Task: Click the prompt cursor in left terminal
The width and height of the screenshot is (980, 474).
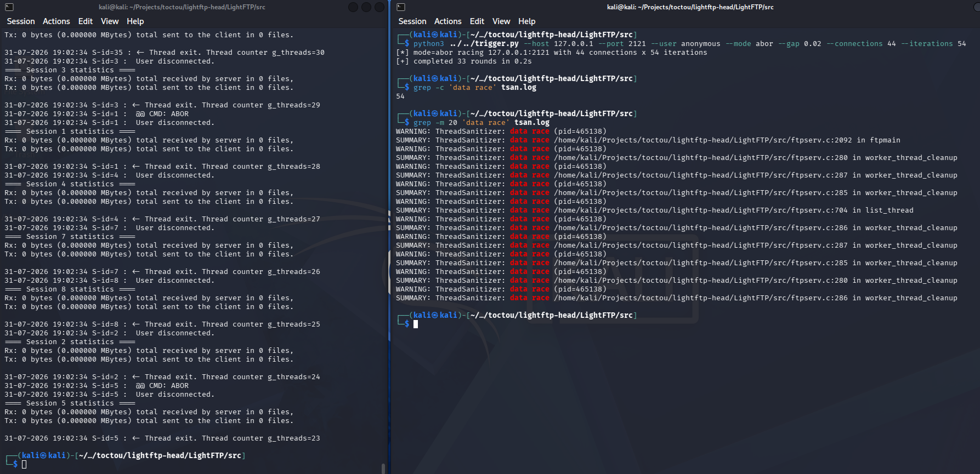Action: [24, 465]
